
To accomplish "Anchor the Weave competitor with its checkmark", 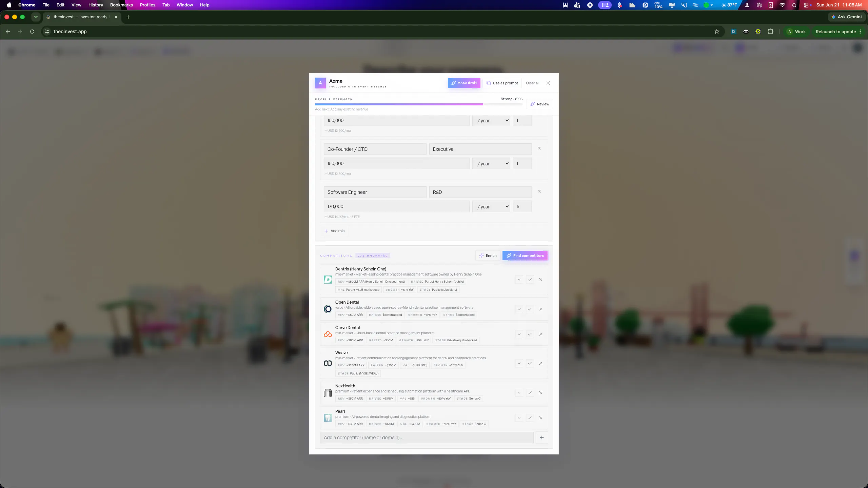I will click(530, 363).
